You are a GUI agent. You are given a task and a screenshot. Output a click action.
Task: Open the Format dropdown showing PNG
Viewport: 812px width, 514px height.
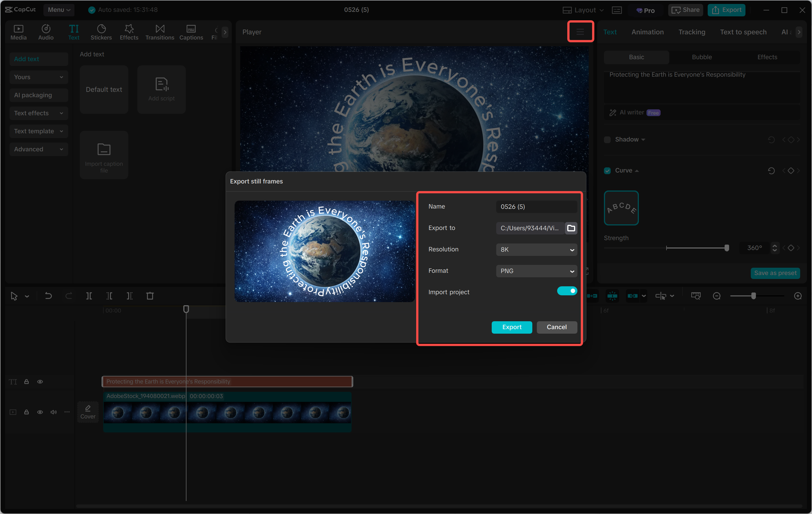point(536,271)
